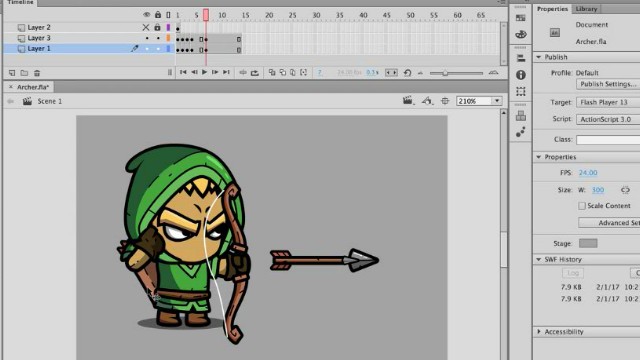Toggle Layer 1 visibility dot
The height and width of the screenshot is (360, 640).
(147, 49)
